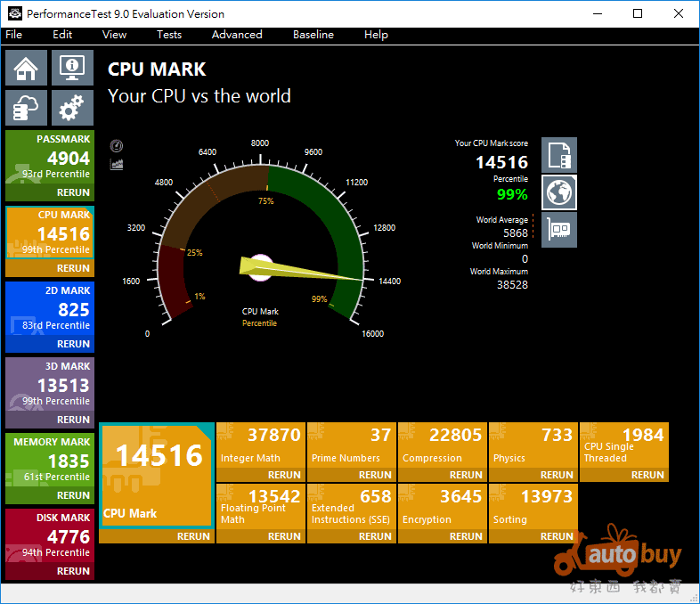Click the PerformanceTest app icon in title bar
Screen dimensions: 700x604
pyautogui.click(x=15, y=13)
